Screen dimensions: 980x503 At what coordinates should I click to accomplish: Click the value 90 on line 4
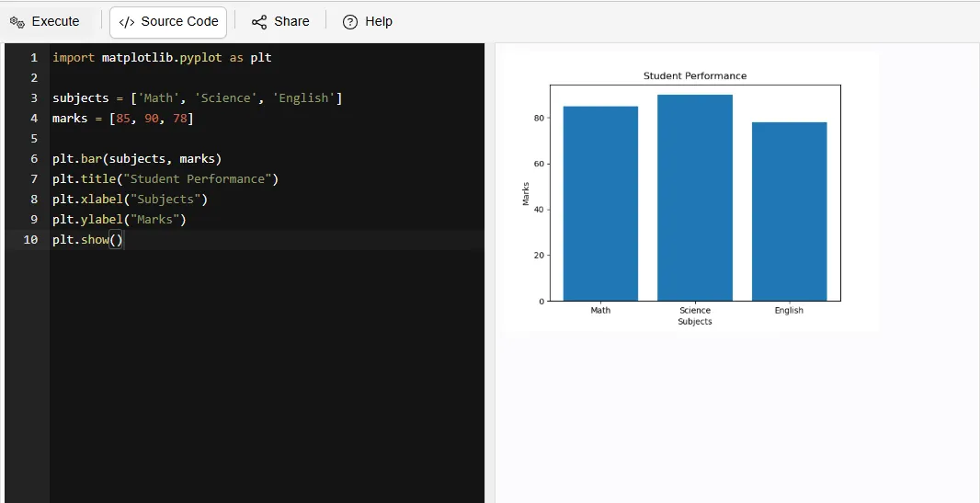(152, 118)
